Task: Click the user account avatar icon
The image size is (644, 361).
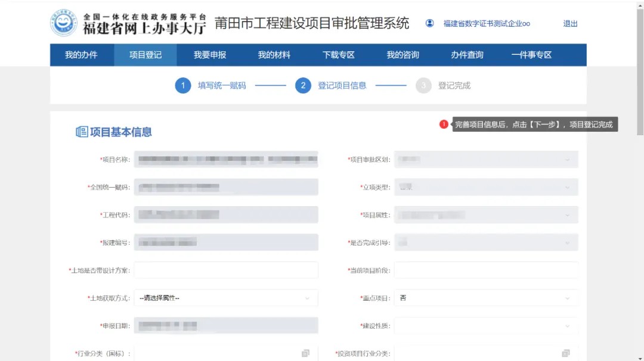Action: 429,23
